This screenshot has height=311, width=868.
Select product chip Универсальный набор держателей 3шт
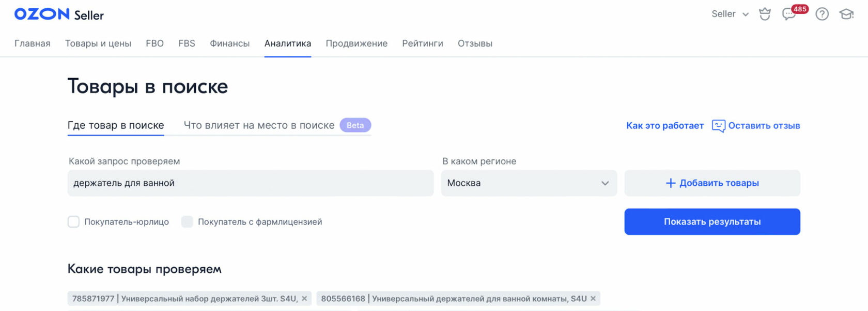[190, 299]
